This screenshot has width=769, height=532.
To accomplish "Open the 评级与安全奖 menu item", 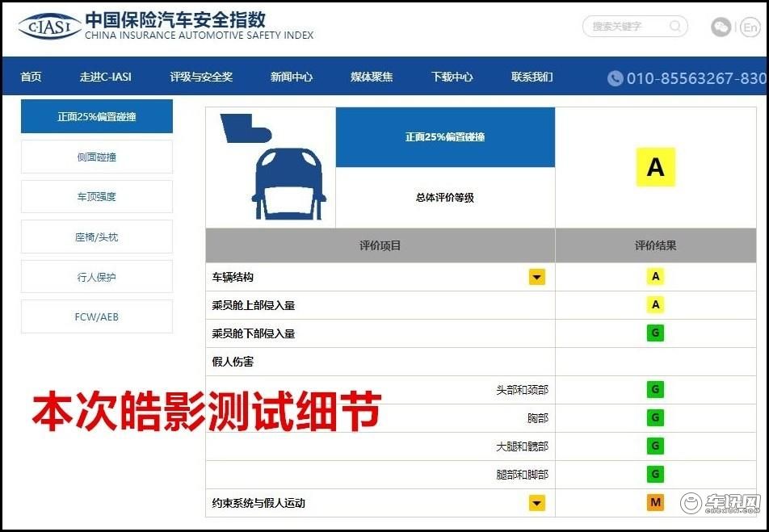I will click(x=201, y=77).
